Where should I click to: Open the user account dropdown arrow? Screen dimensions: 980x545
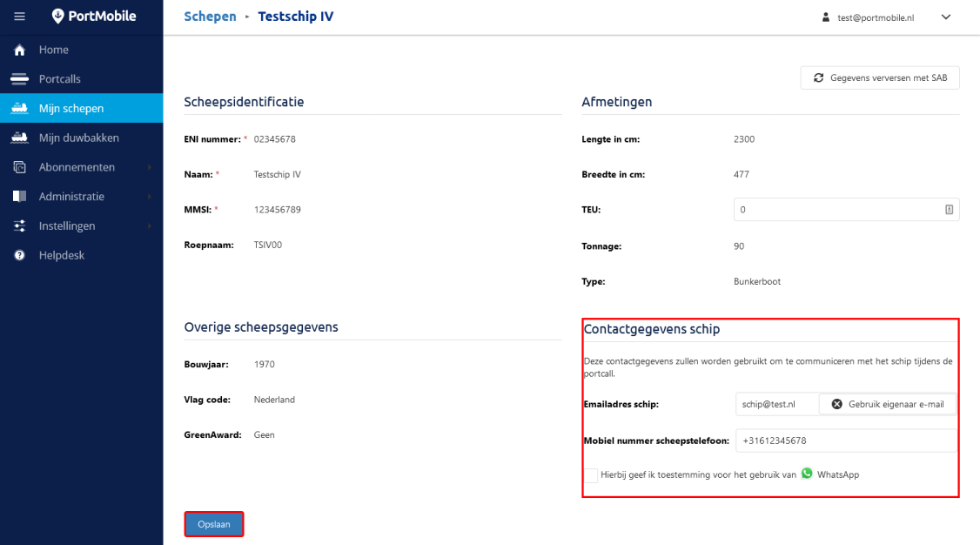tap(946, 17)
